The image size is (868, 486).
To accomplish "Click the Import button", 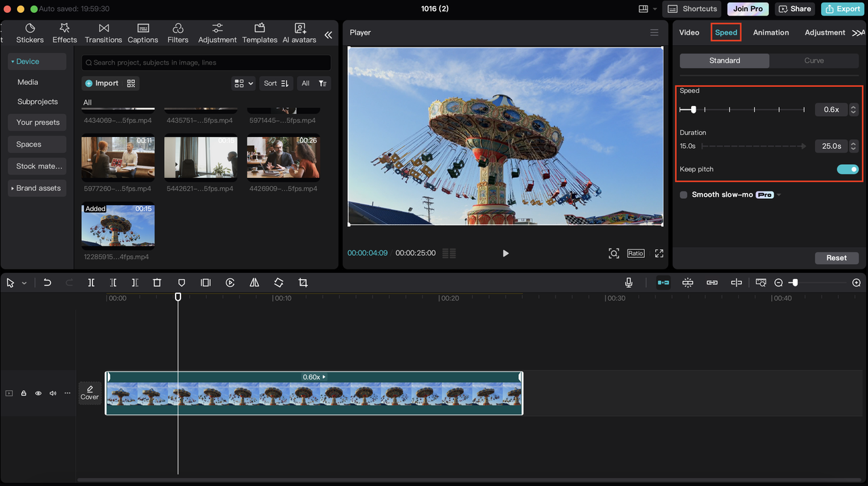I will (x=102, y=83).
